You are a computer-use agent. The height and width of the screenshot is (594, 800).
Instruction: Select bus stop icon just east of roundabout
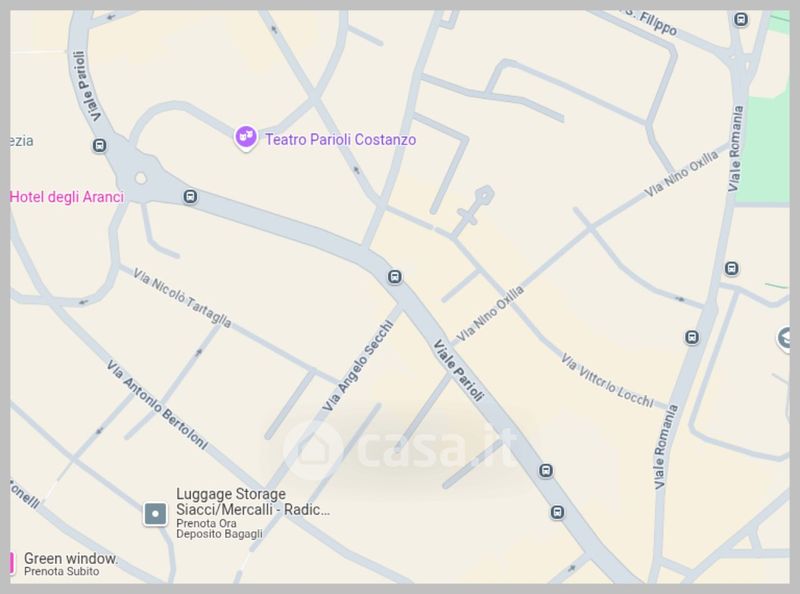190,196
